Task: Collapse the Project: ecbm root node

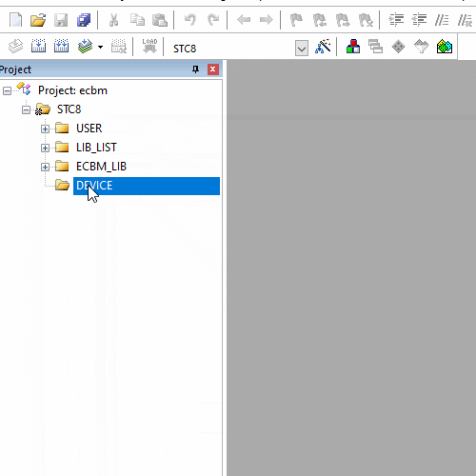Action: pyautogui.click(x=7, y=91)
